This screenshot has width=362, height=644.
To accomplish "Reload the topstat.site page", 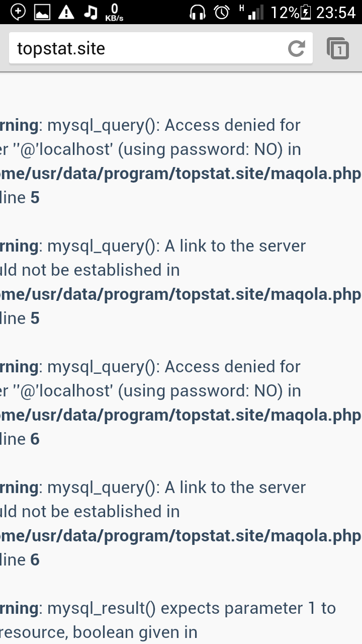I will point(296,49).
